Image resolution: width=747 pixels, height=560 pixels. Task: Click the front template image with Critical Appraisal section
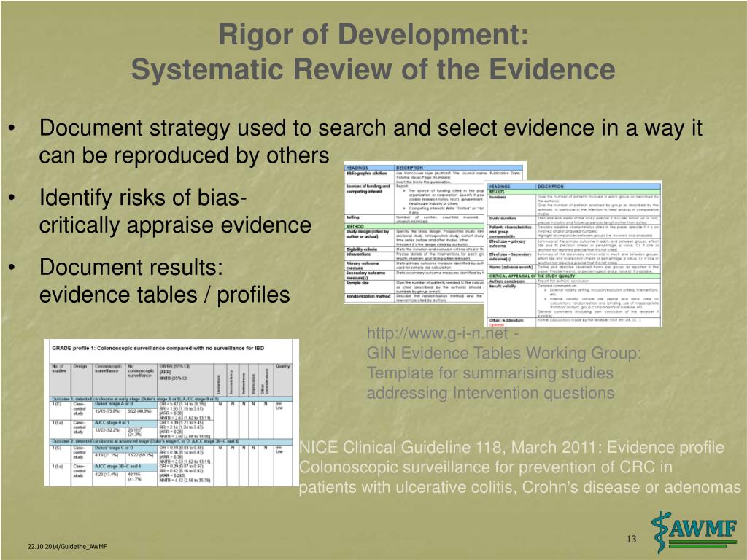coord(573,254)
